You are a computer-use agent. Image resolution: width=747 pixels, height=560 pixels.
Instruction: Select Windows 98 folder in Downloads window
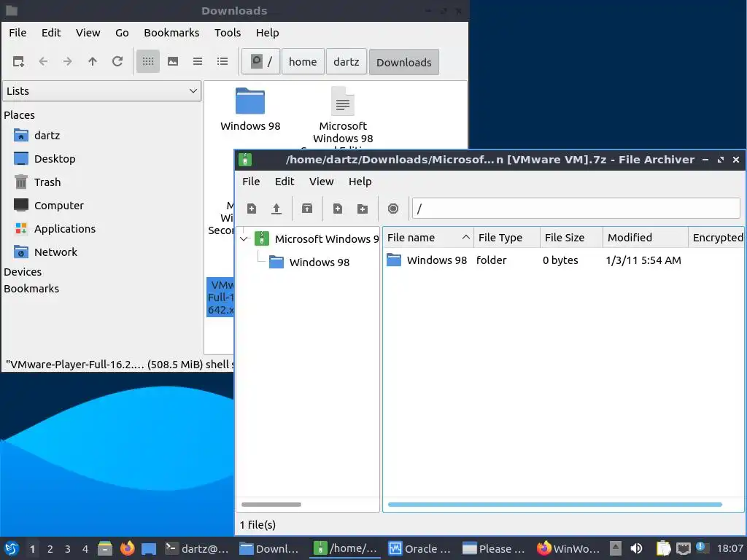tap(250, 109)
